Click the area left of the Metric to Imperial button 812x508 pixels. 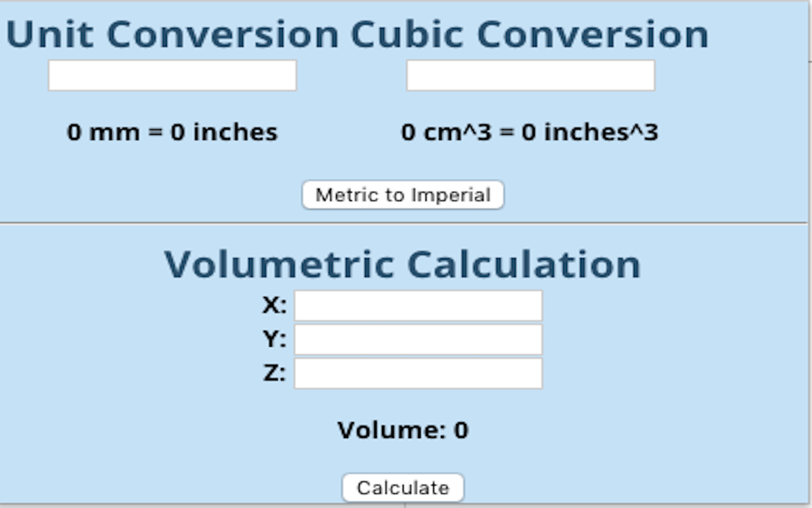pyautogui.click(x=159, y=195)
